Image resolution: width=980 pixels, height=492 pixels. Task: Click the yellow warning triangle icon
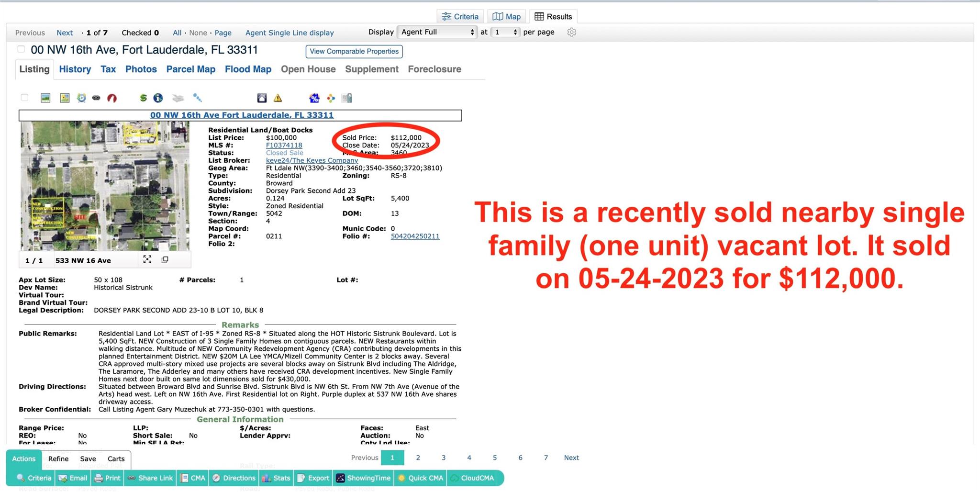click(x=278, y=98)
